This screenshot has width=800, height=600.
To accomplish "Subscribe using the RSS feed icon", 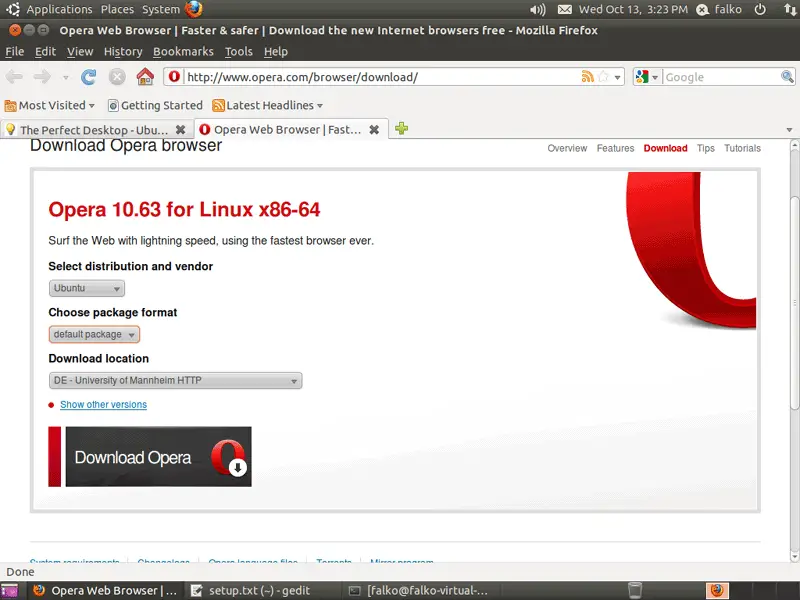I will point(587,77).
